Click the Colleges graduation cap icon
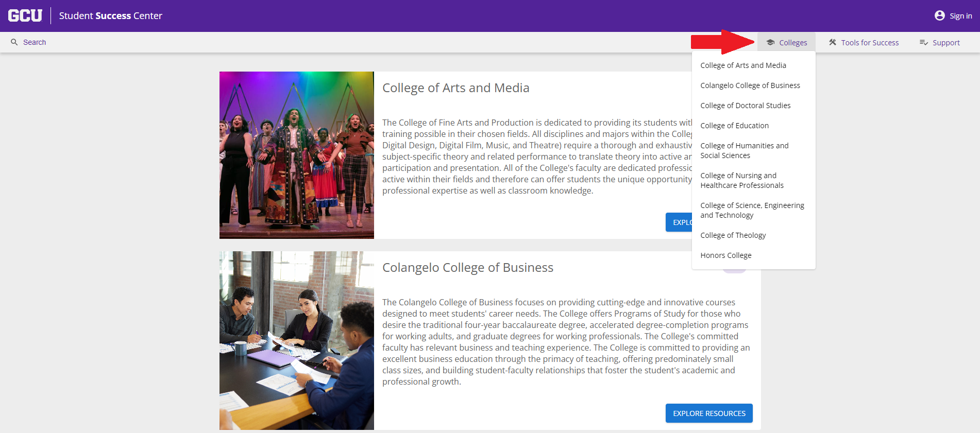This screenshot has height=433, width=980. point(770,43)
